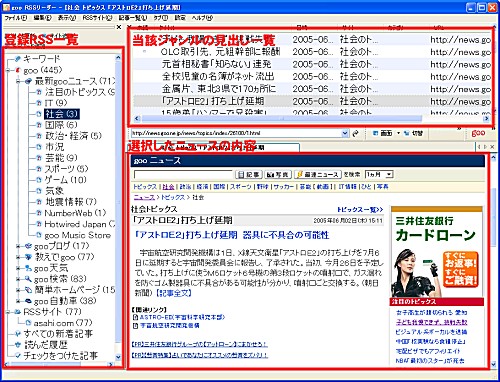The width and height of the screenshot is (500, 382).
Task: Open the 編集 menu
Action: 42,18
